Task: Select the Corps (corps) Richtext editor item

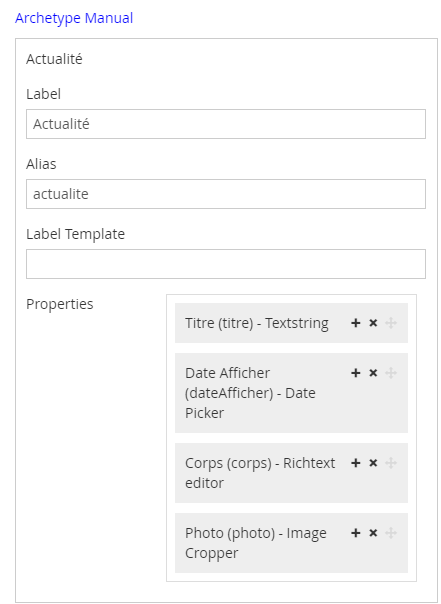Action: (260, 473)
